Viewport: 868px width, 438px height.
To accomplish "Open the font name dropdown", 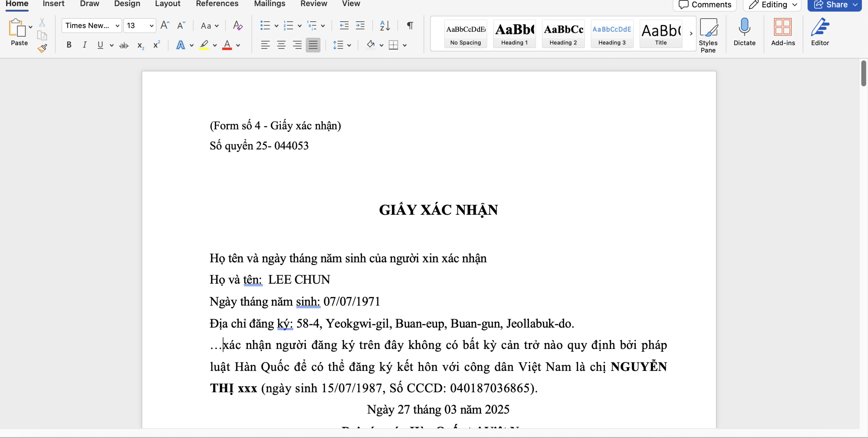I will coord(117,26).
